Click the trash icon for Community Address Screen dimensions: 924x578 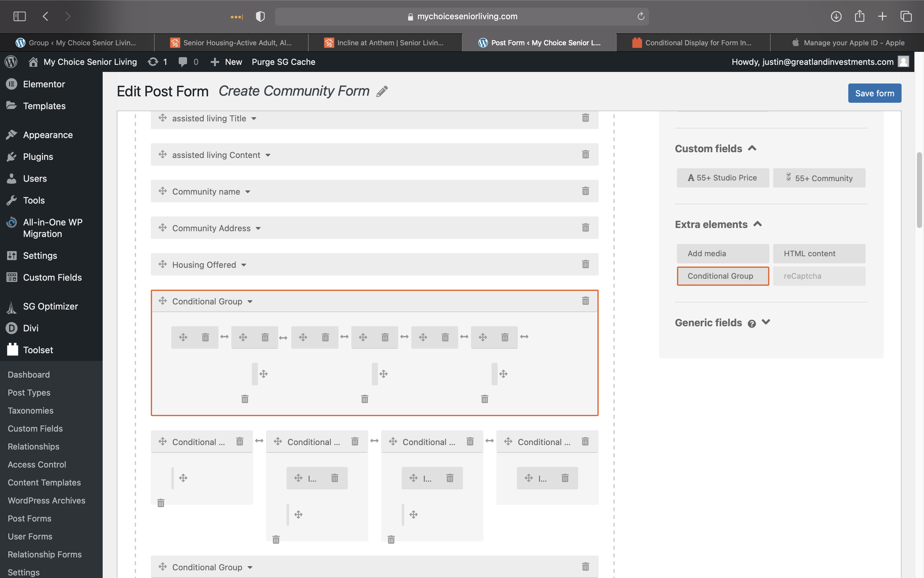click(585, 228)
